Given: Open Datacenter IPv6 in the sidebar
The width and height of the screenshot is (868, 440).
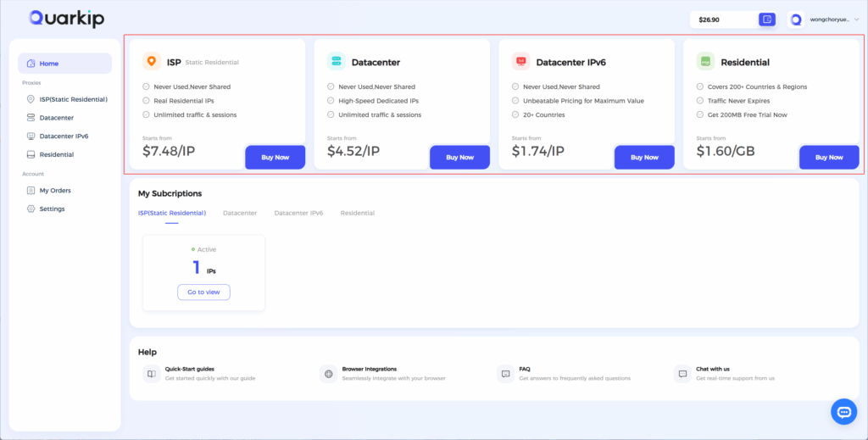Looking at the screenshot, I should (64, 136).
